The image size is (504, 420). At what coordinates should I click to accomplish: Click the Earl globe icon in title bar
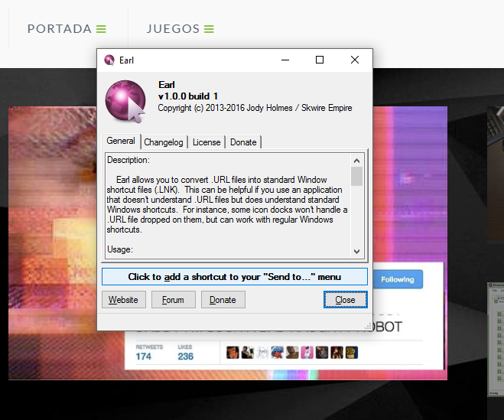pyautogui.click(x=109, y=60)
